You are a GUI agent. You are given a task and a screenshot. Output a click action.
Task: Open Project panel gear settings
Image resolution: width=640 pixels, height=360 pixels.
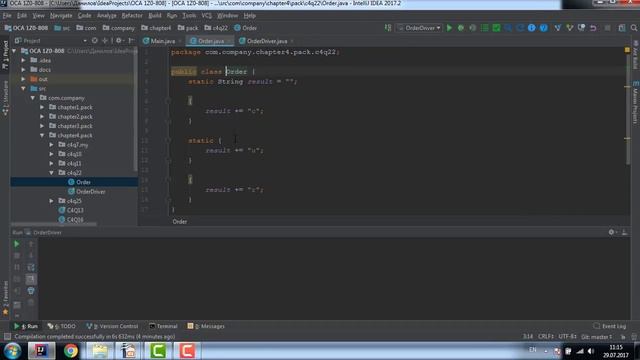pos(119,40)
